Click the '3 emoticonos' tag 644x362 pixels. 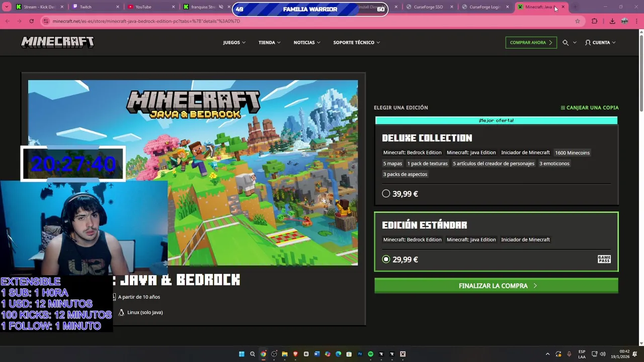click(x=554, y=163)
